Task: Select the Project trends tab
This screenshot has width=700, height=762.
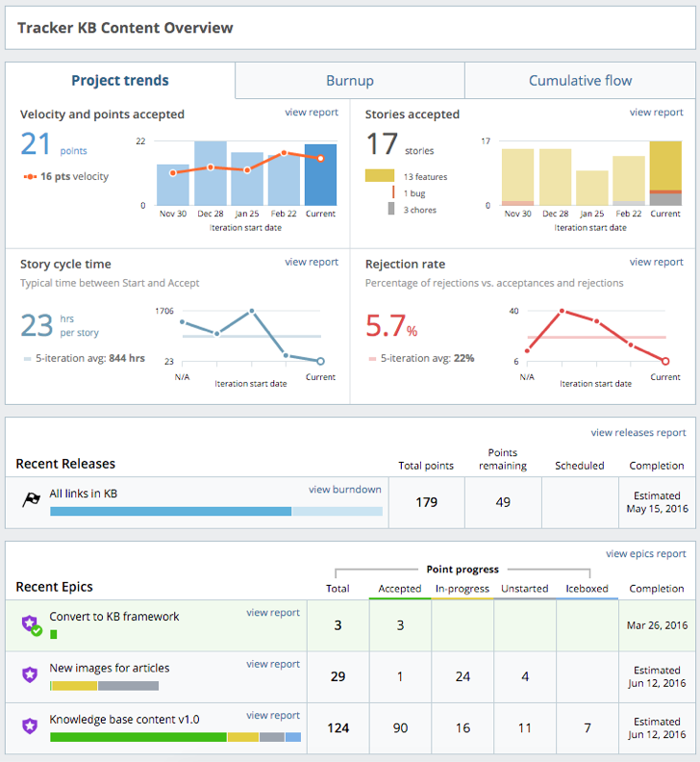Action: click(x=120, y=81)
